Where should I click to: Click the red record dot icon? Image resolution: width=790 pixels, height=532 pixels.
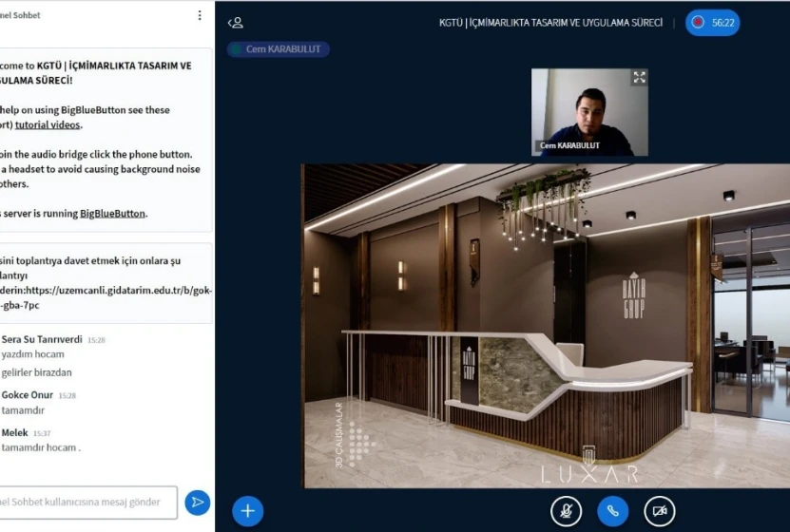699,23
